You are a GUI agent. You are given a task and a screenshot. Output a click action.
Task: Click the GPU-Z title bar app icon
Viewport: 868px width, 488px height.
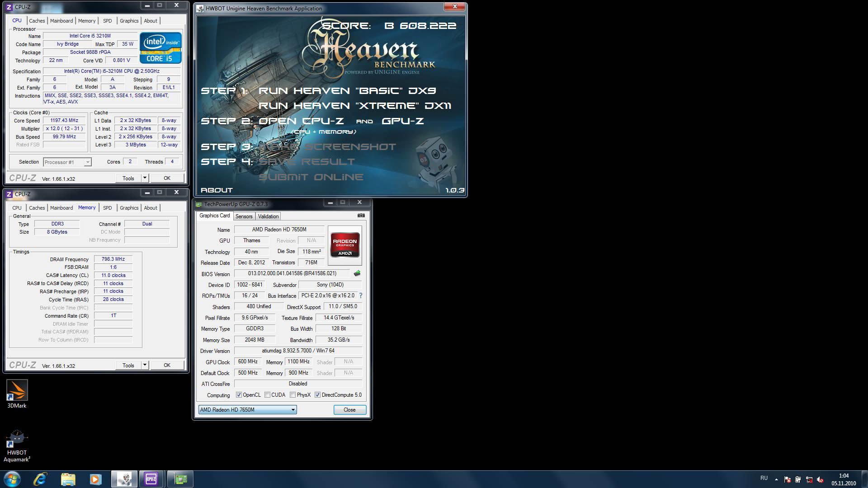point(199,204)
